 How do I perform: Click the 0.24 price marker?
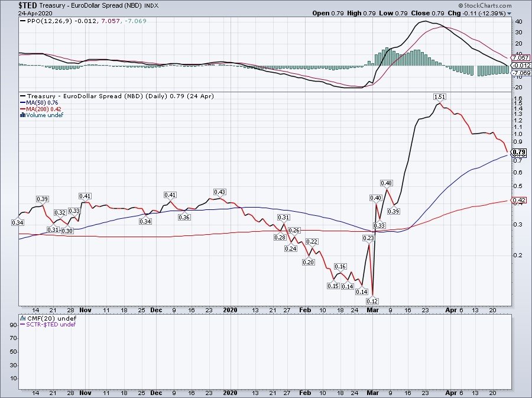(291, 249)
